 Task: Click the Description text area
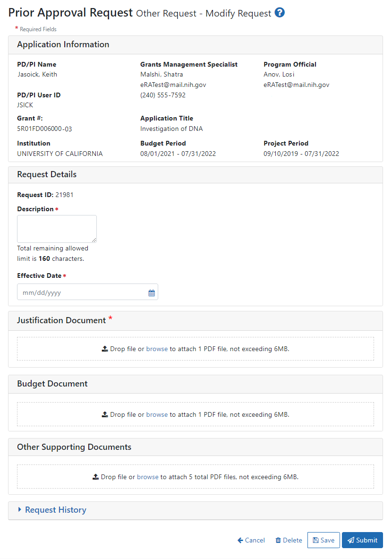(x=57, y=229)
